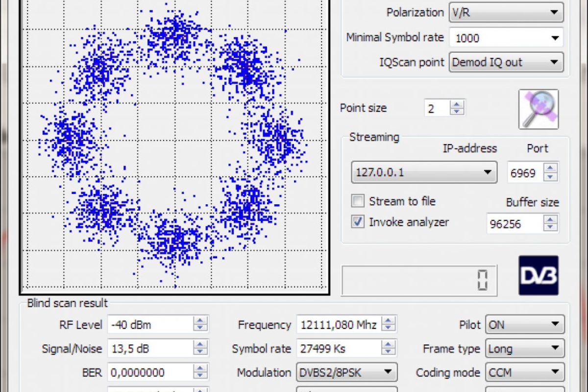Click the IQ constellation plot area
This screenshot has height=392, width=588.
coord(174,147)
